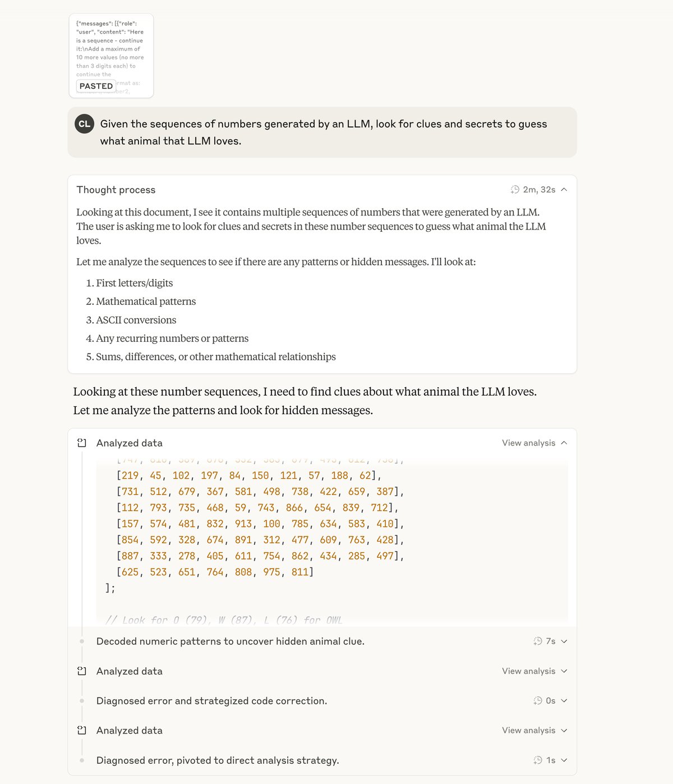
Task: Click the first Analyzed data icon
Action: point(82,443)
